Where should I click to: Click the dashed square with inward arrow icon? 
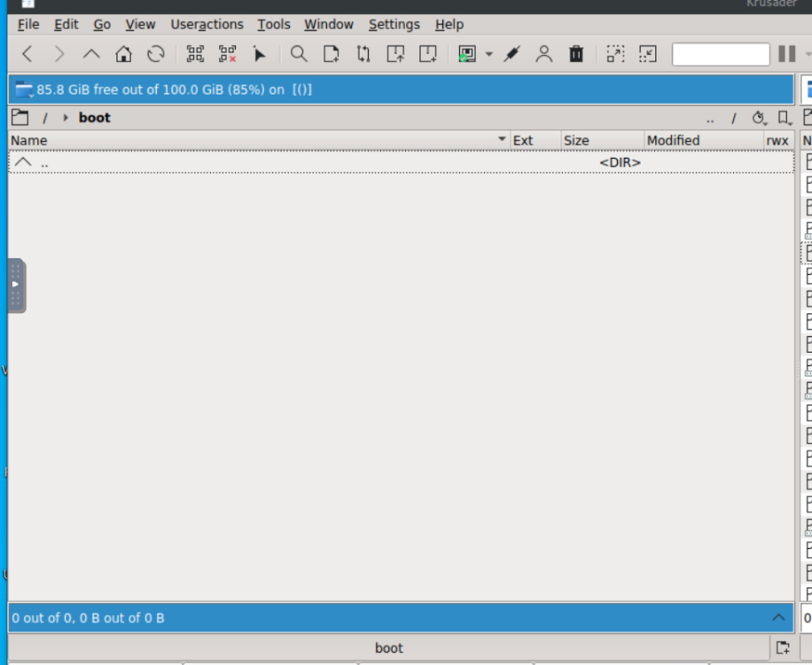[647, 54]
